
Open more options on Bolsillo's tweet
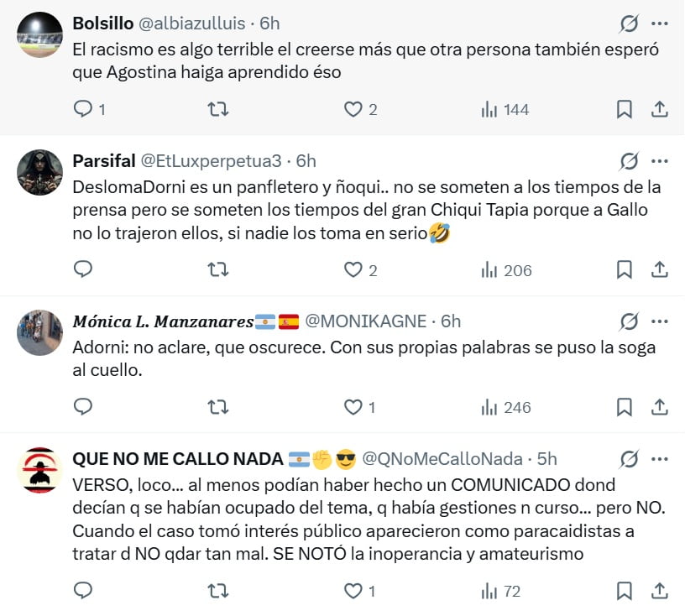pos(660,23)
